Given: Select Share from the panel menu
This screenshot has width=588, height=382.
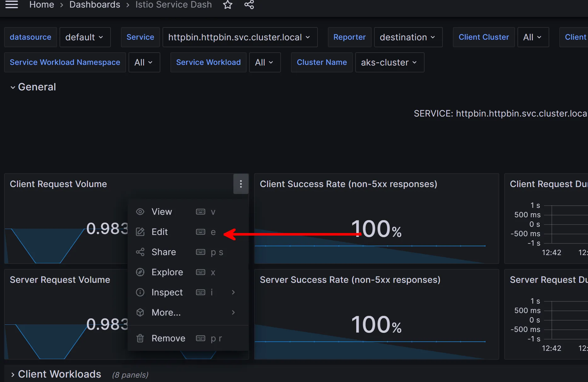Looking at the screenshot, I should coord(163,252).
